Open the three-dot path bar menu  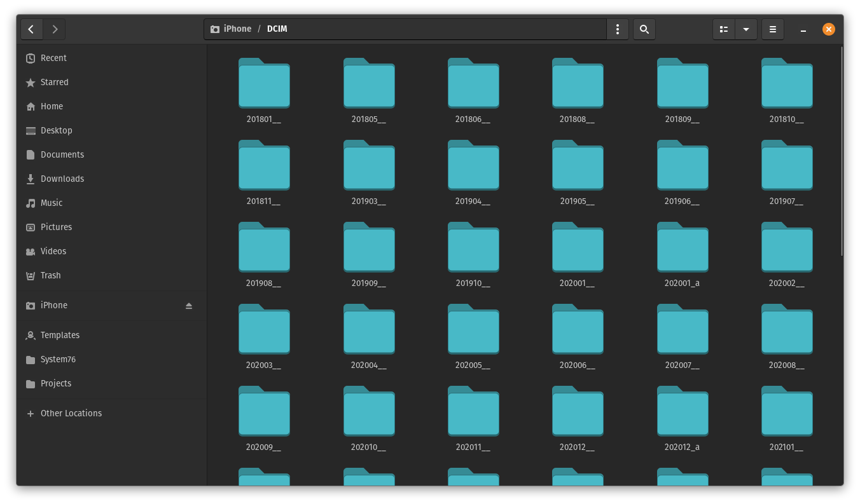(x=617, y=29)
